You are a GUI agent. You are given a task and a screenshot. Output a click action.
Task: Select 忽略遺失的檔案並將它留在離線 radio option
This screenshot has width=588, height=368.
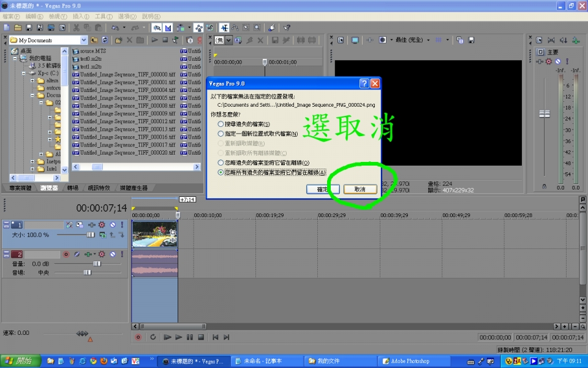pyautogui.click(x=221, y=163)
